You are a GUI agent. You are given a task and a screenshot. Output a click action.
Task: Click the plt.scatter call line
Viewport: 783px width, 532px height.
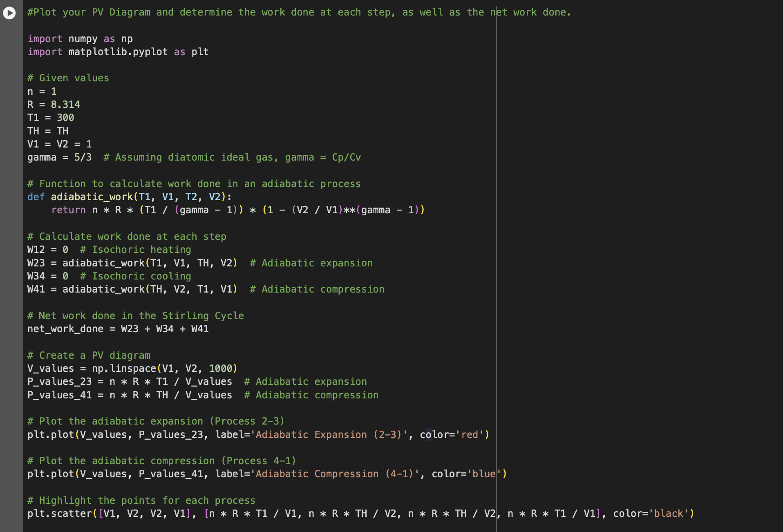pos(361,514)
